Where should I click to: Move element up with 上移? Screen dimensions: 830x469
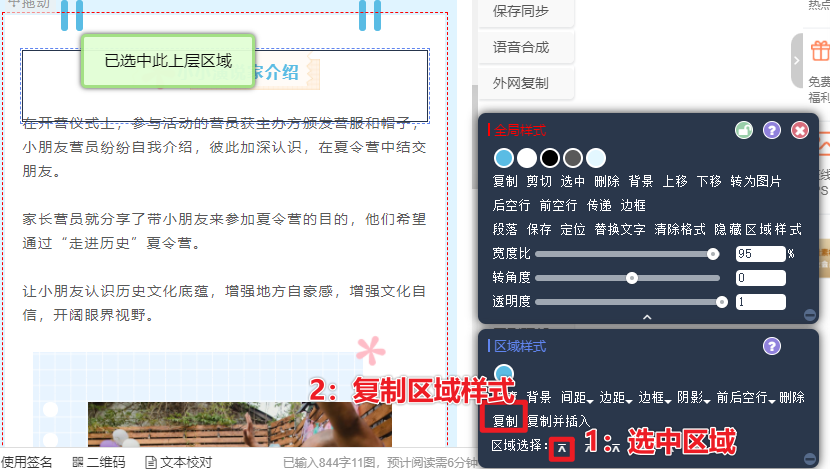675,182
